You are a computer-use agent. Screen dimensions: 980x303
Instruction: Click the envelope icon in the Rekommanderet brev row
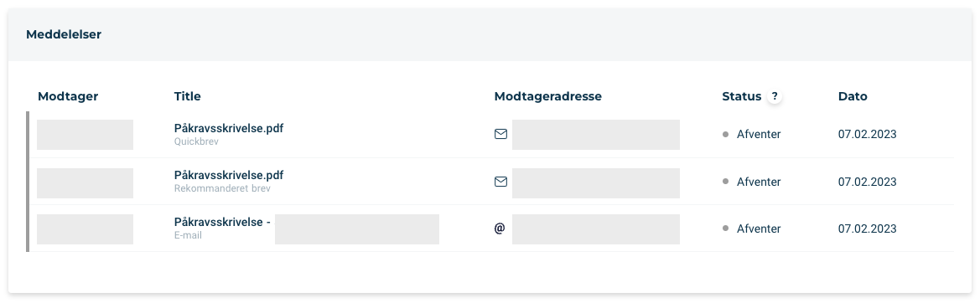500,182
